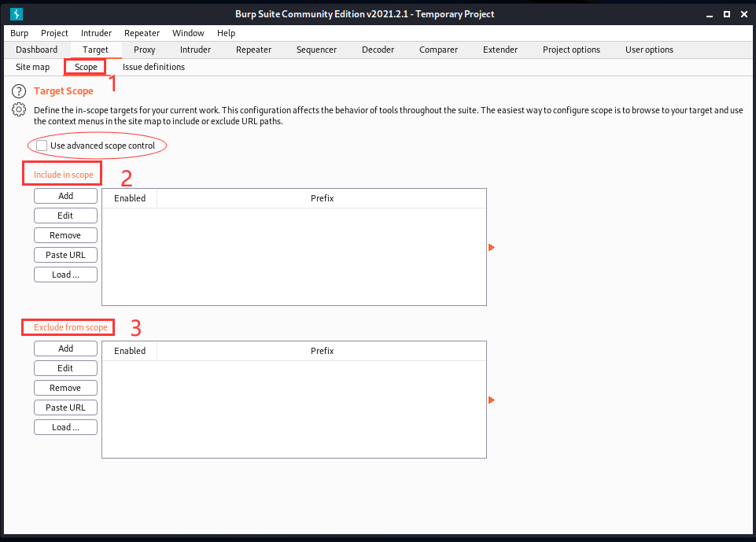Select the Scope sub-tab
Screen dimensions: 756x542
[86, 67]
